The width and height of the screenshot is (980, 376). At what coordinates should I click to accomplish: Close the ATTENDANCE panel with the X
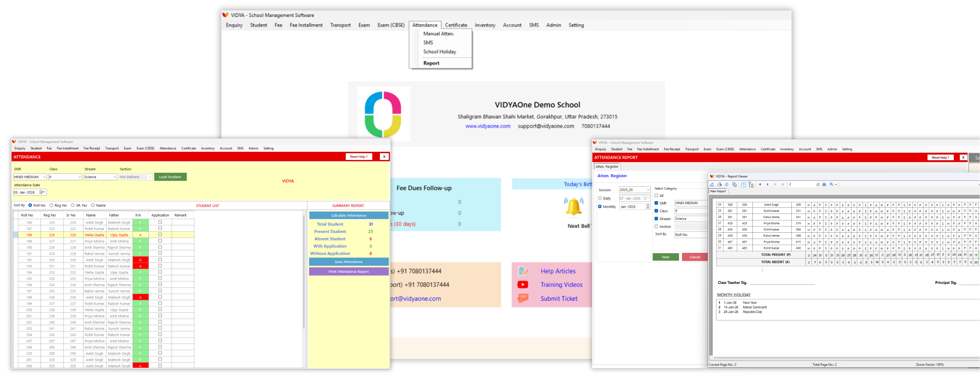(x=384, y=157)
